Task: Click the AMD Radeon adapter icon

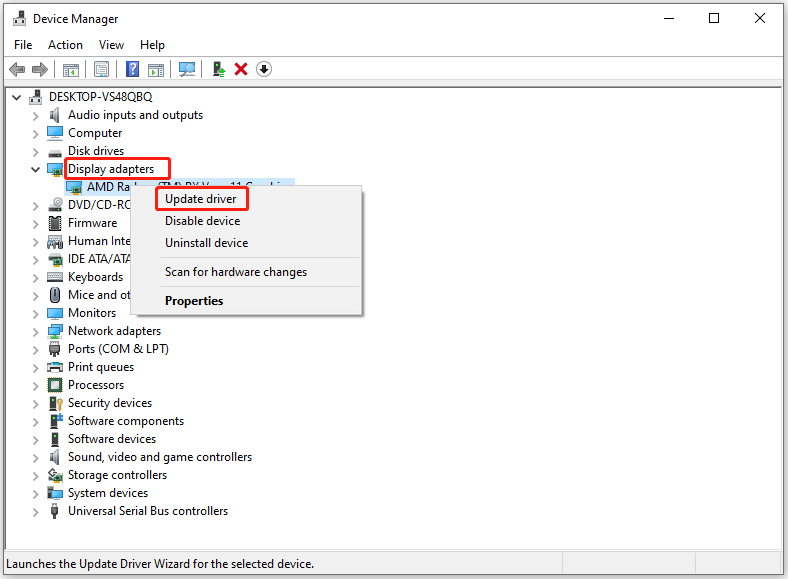Action: coord(74,188)
